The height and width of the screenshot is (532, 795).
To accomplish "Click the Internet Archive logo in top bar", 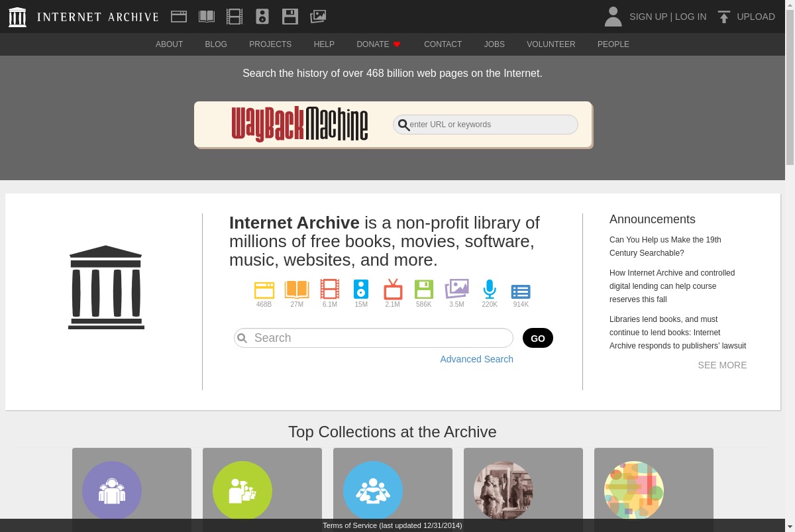I will coord(17,17).
